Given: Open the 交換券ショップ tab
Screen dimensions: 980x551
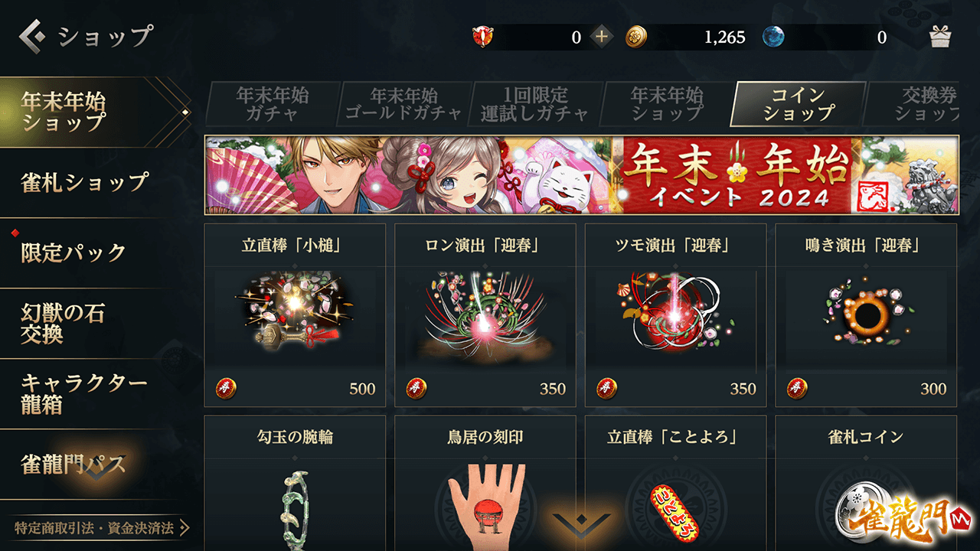Looking at the screenshot, I should point(913,104).
